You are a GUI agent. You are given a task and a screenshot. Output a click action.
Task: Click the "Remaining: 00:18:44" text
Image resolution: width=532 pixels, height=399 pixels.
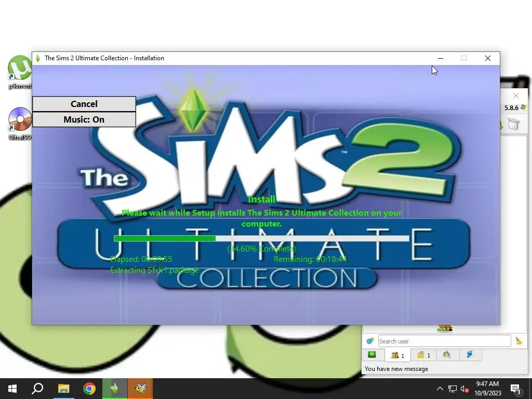click(310, 259)
